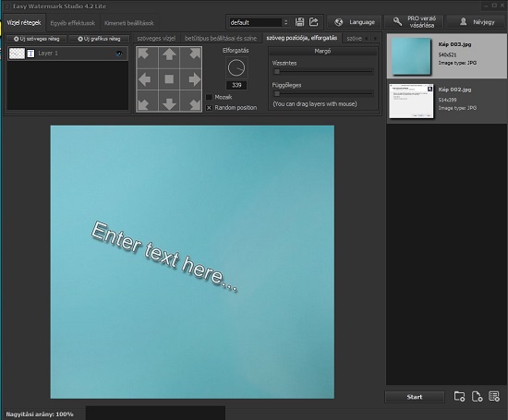The image size is (508, 420).
Task: Click the text layer type icon on Layer 1
Action: (30, 54)
